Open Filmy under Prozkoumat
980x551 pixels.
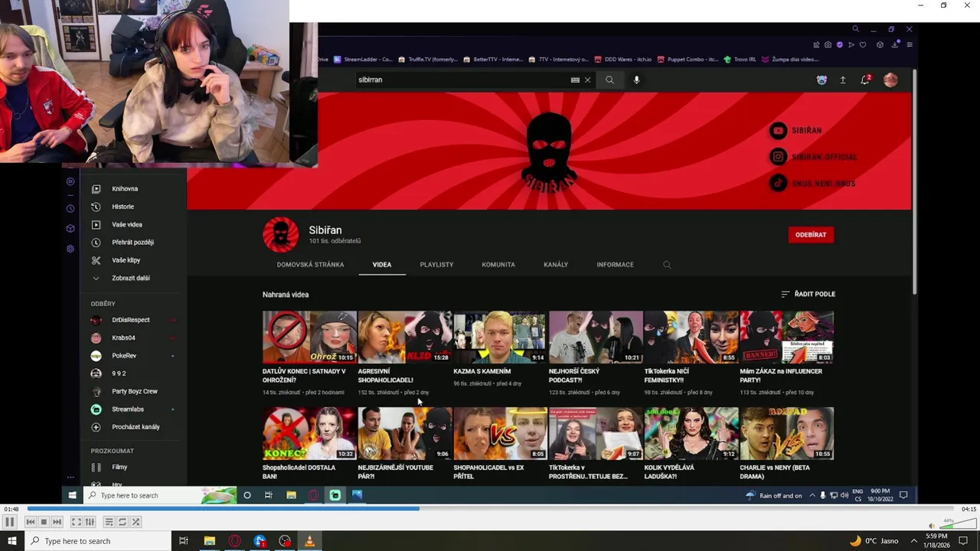coord(119,467)
